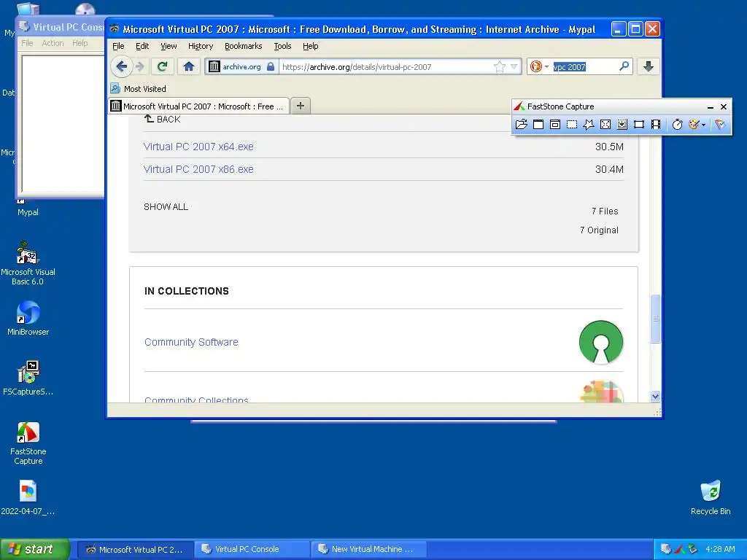Select Capture Full Screen tool
Image resolution: width=747 pixels, height=560 pixels.
click(x=605, y=124)
